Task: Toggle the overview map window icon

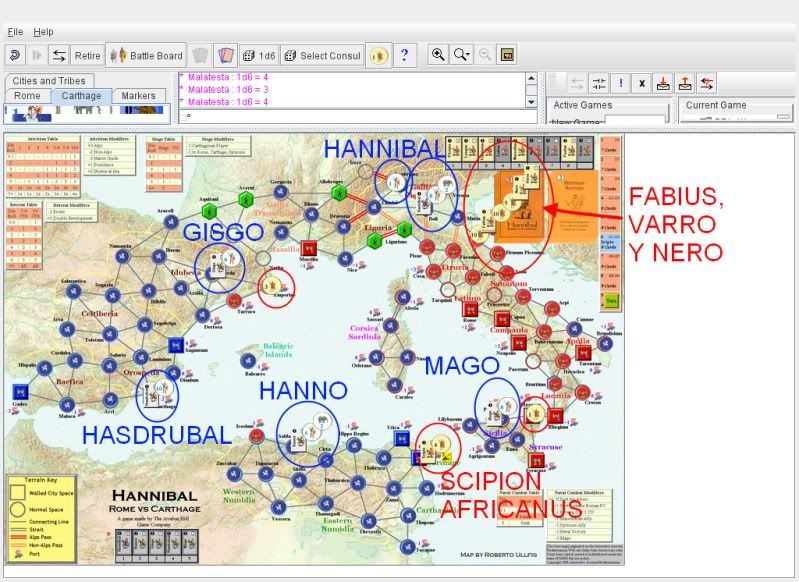Action: (507, 55)
